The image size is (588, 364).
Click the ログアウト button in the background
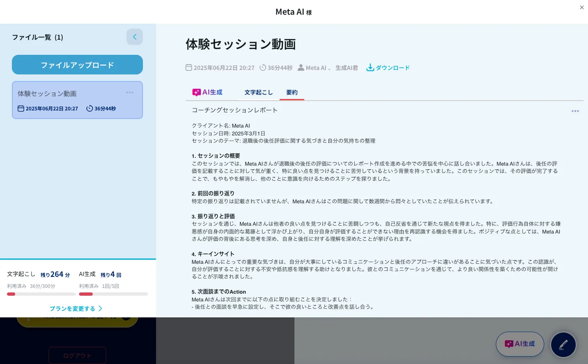(x=77, y=355)
